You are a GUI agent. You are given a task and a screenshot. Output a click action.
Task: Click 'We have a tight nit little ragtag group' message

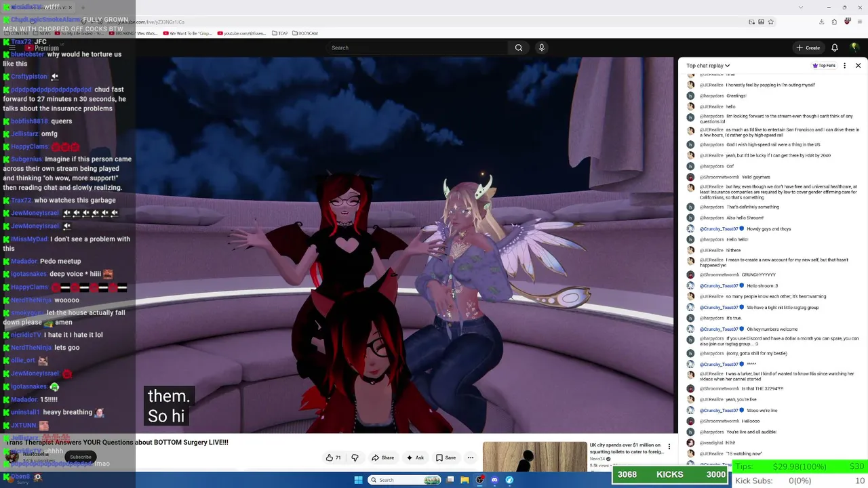coord(783,308)
